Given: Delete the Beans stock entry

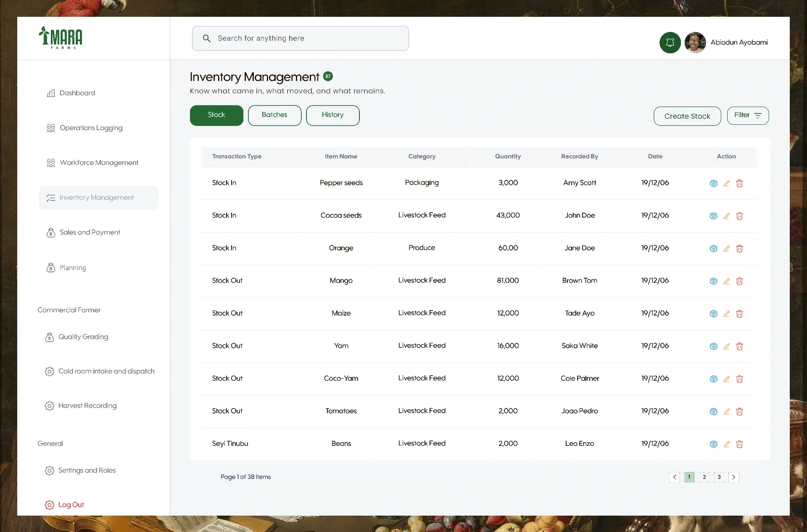Looking at the screenshot, I should [739, 444].
